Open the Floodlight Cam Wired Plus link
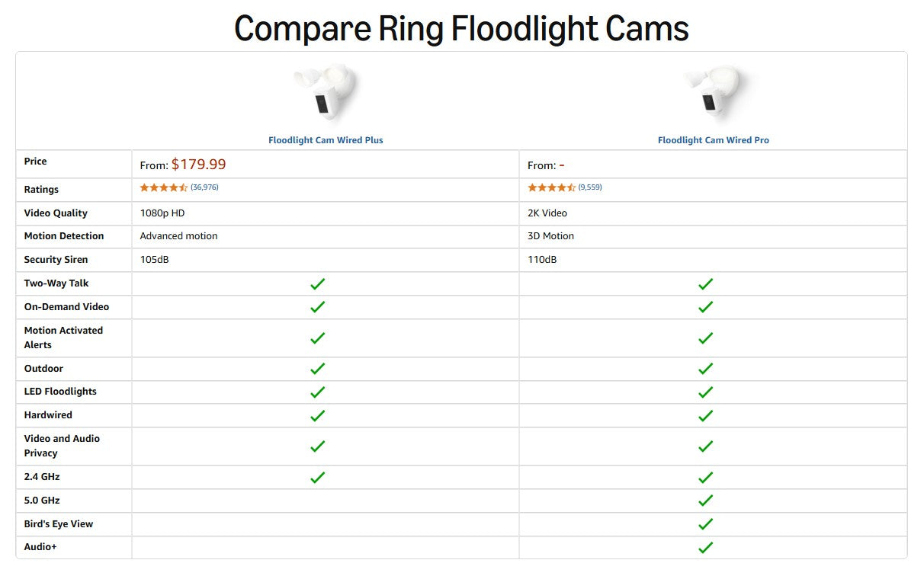This screenshot has width=924, height=576. 326,140
